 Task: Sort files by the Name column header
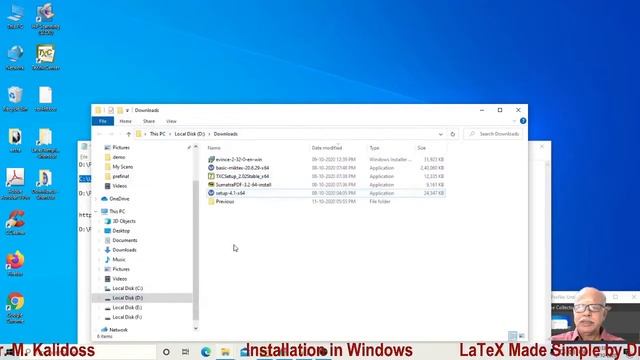214,148
